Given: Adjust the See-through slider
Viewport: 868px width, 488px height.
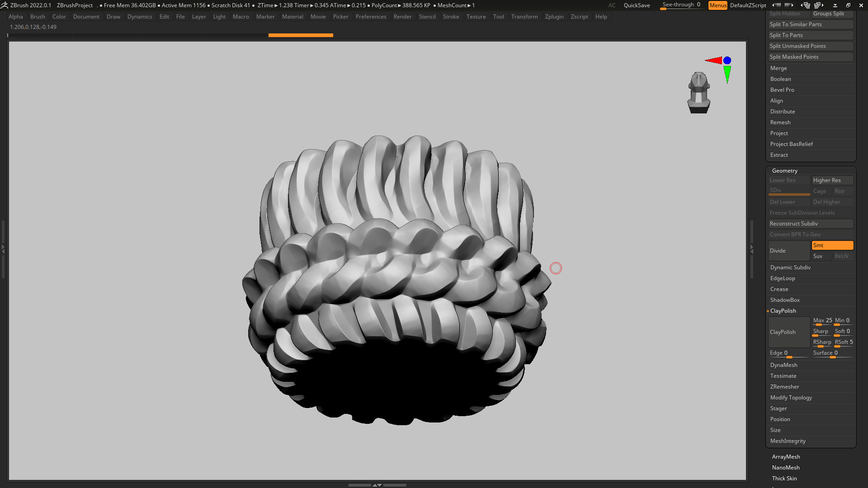Looking at the screenshot, I should (681, 5).
